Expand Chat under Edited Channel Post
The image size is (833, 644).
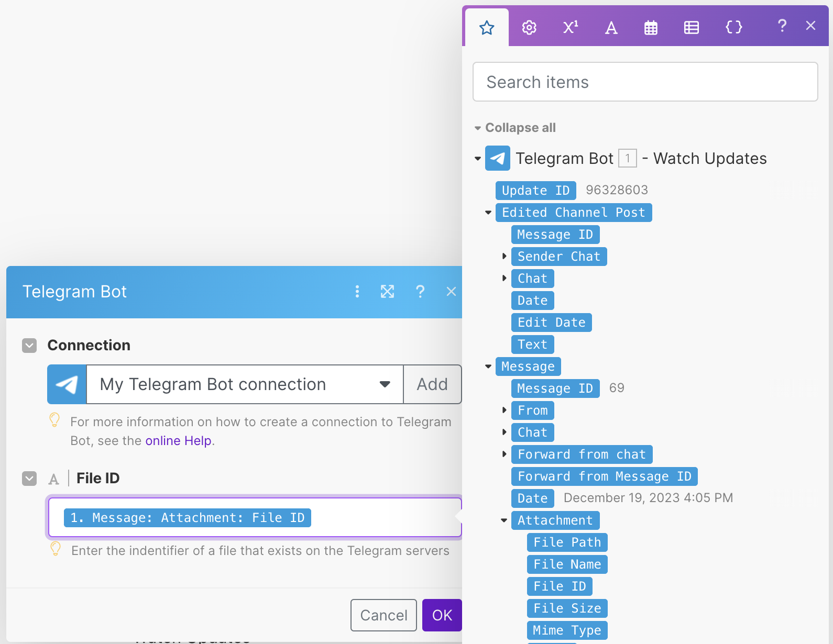[504, 279]
